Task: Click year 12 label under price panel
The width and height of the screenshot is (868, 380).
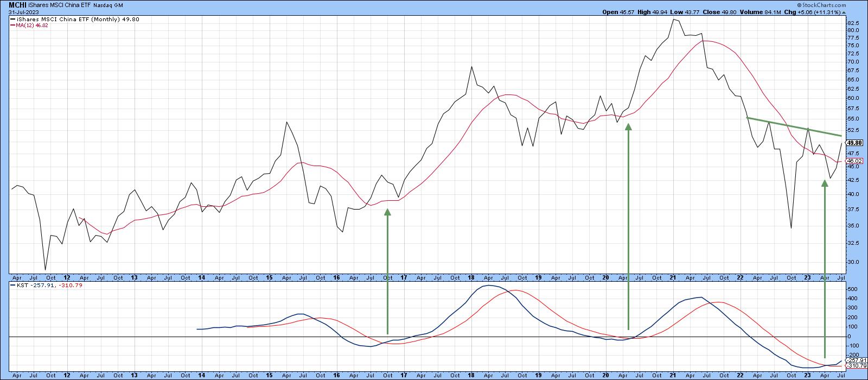Action: [x=67, y=277]
